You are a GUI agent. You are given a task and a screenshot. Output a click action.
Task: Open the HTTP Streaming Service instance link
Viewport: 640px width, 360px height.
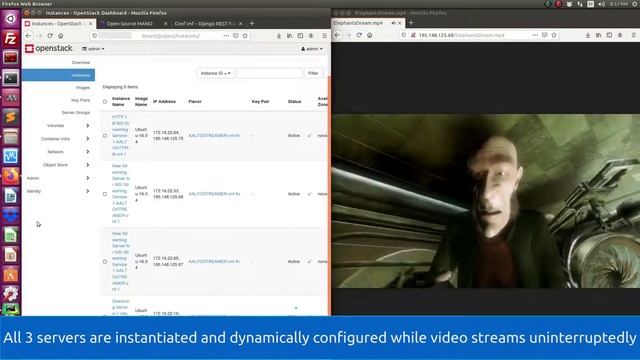pos(120,136)
